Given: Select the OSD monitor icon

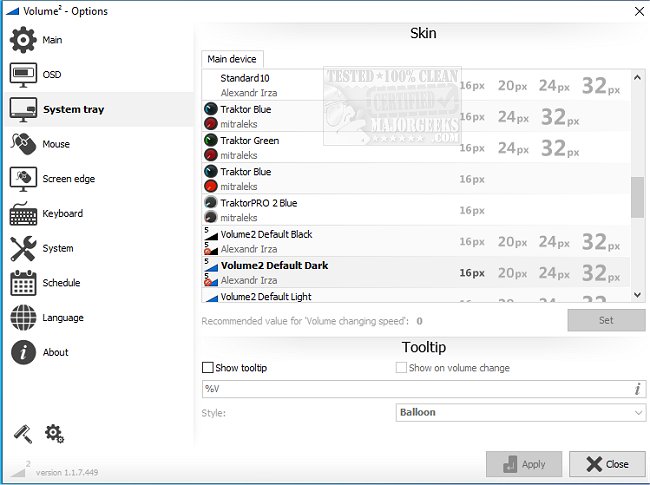Looking at the screenshot, I should pyautogui.click(x=23, y=75).
